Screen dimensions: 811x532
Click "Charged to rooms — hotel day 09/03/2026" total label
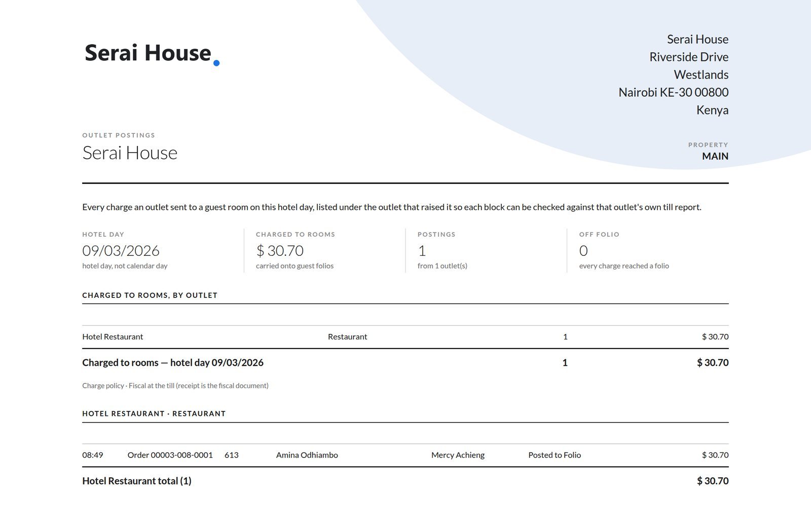(173, 363)
